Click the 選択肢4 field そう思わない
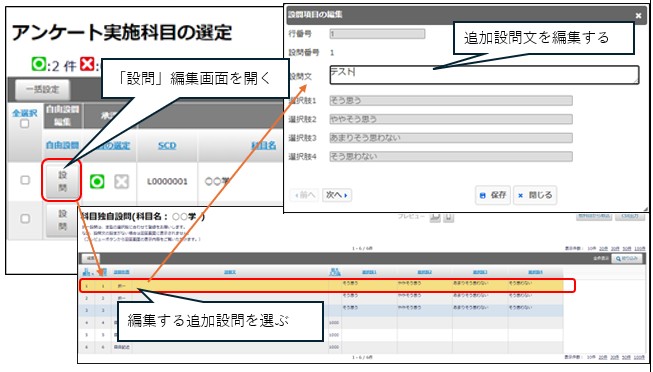The width and height of the screenshot is (653, 372). tap(451, 156)
